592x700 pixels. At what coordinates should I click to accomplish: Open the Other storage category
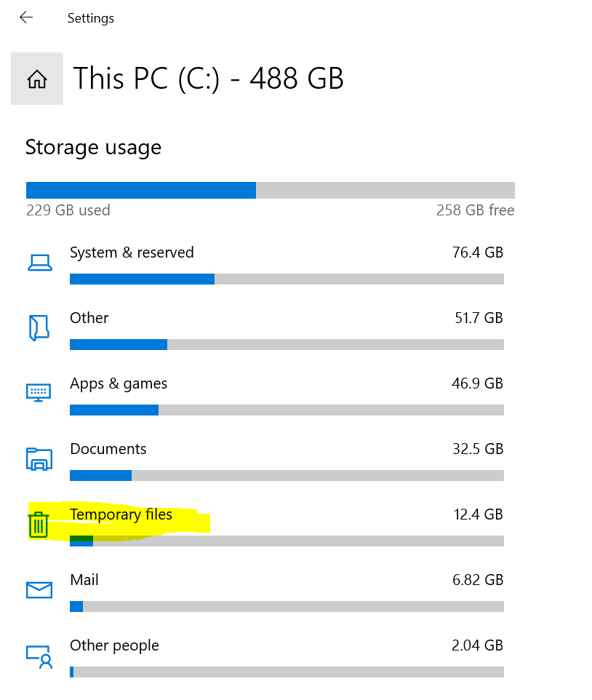coord(89,319)
